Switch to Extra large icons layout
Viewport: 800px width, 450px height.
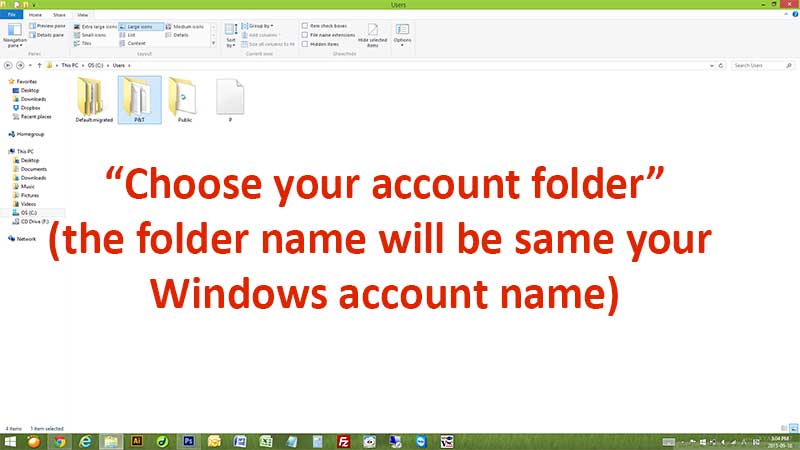tap(95, 27)
